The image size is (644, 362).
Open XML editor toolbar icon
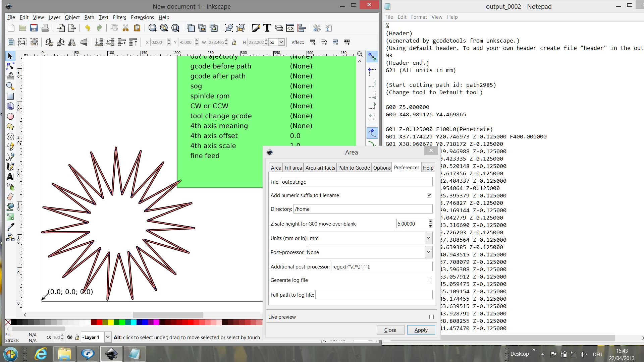click(290, 28)
